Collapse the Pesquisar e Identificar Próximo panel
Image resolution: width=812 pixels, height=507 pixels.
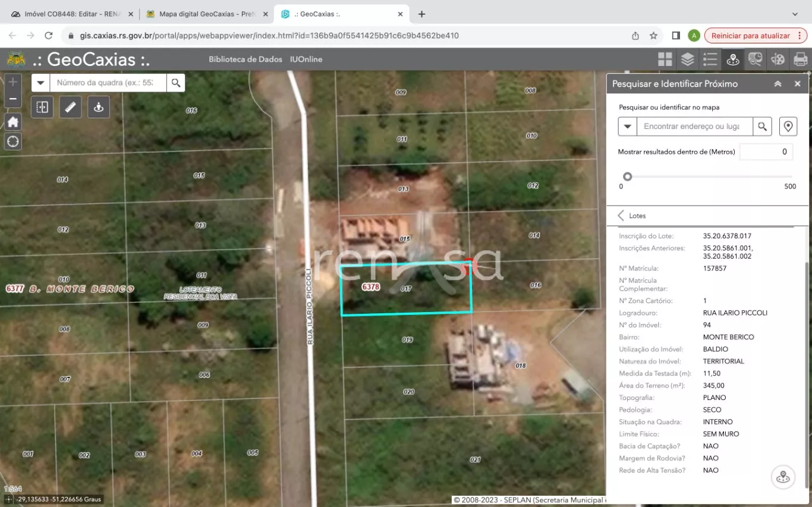click(x=778, y=84)
